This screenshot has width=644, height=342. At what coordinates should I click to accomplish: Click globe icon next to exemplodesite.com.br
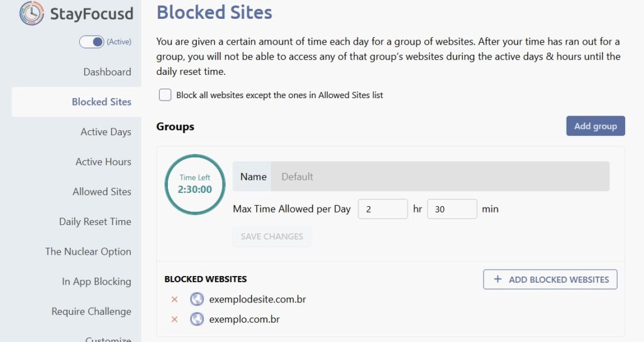197,299
